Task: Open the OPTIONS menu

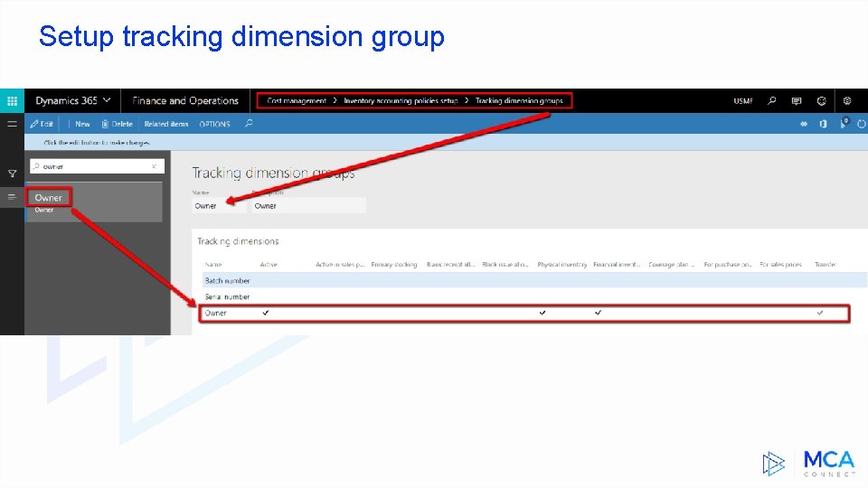Action: pyautogui.click(x=214, y=124)
